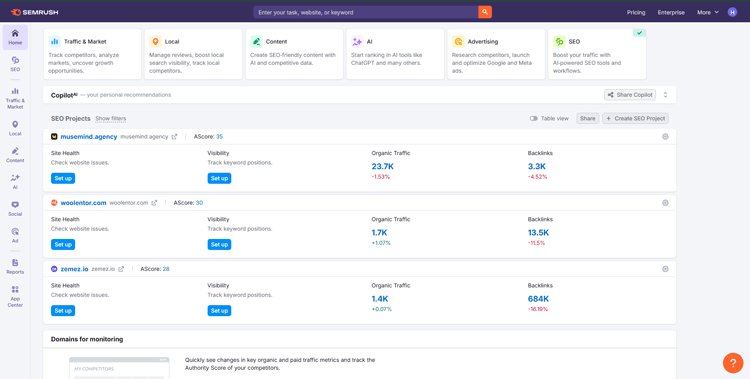Click Create SEO Project button
750x379 pixels.
click(x=635, y=118)
